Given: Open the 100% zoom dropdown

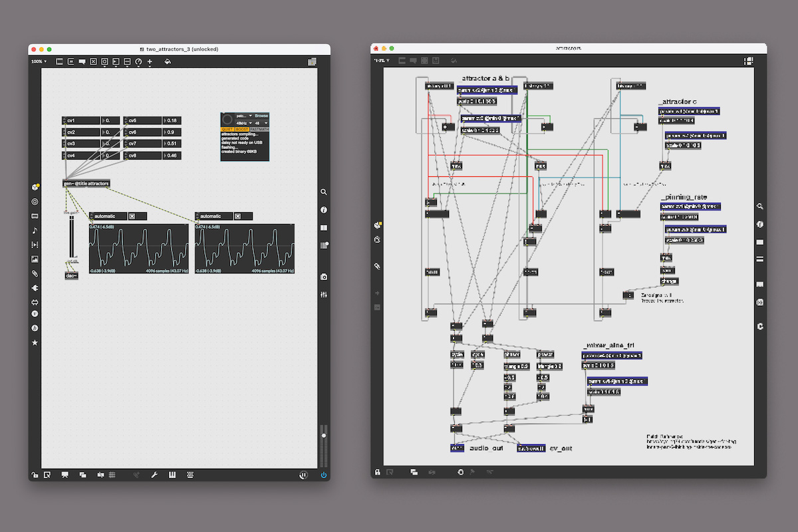Looking at the screenshot, I should [39, 62].
